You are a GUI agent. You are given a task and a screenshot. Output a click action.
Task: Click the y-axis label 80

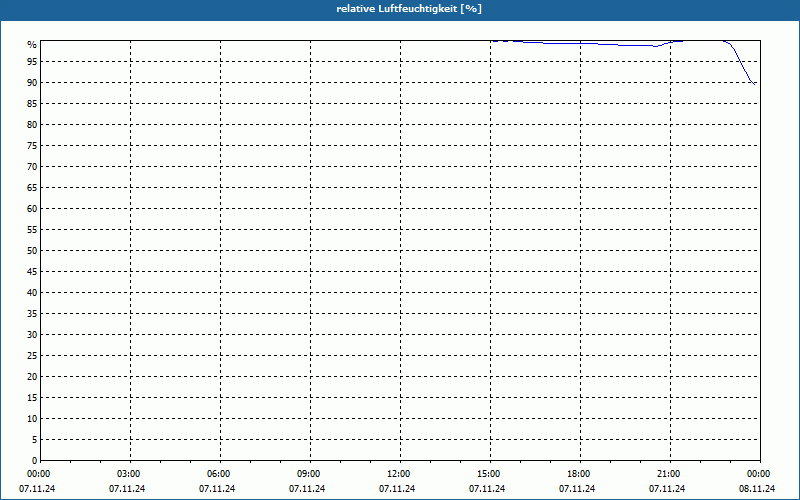(32, 124)
